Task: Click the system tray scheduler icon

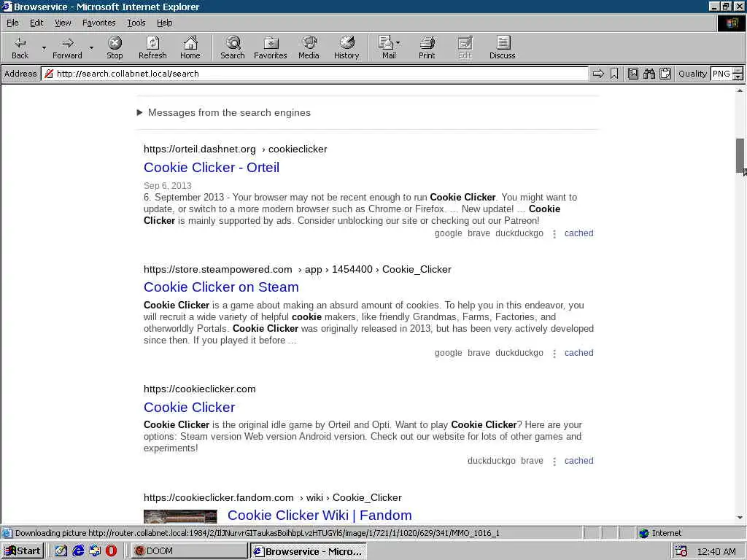Action: (681, 551)
